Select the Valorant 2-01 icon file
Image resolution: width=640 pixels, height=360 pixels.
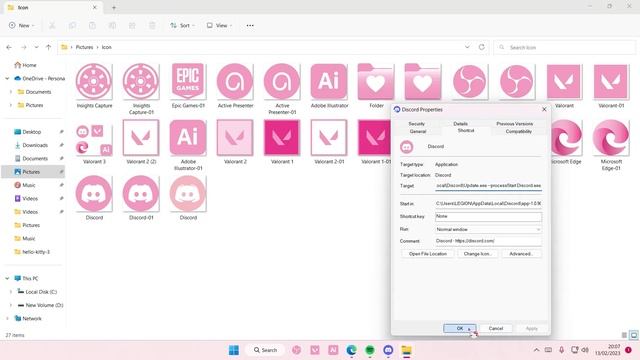pos(329,142)
